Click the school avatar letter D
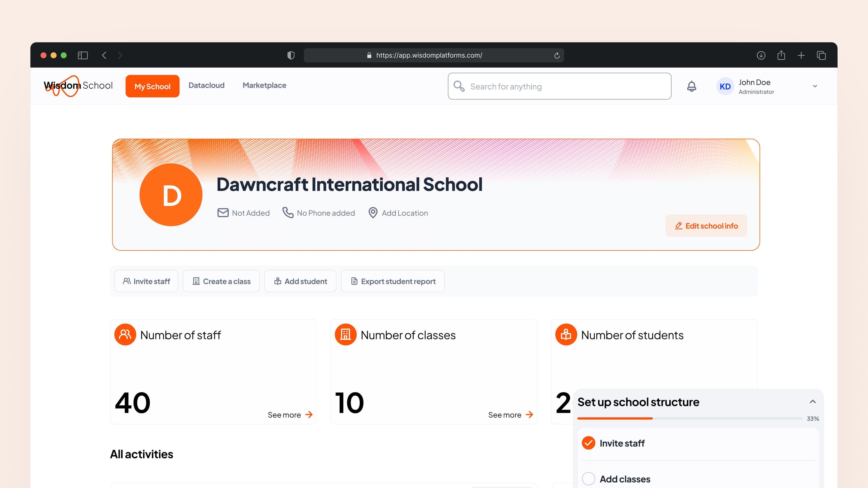 (x=171, y=195)
